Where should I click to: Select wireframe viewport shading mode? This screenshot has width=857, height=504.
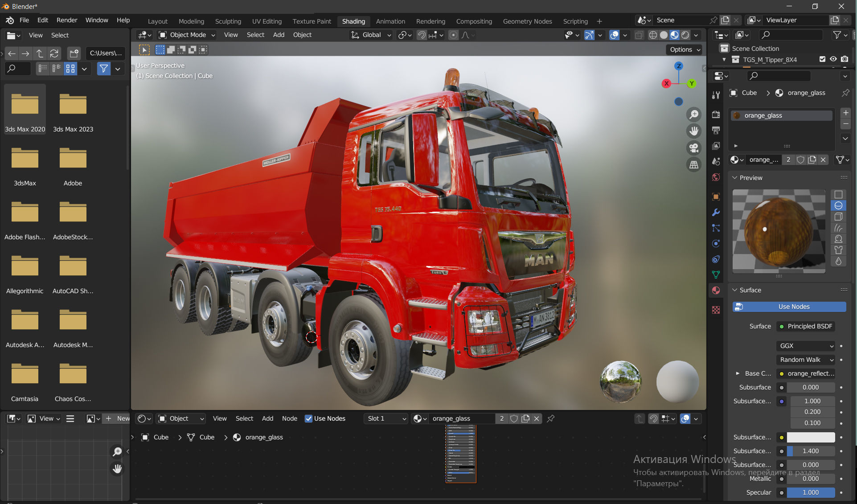pyautogui.click(x=653, y=35)
